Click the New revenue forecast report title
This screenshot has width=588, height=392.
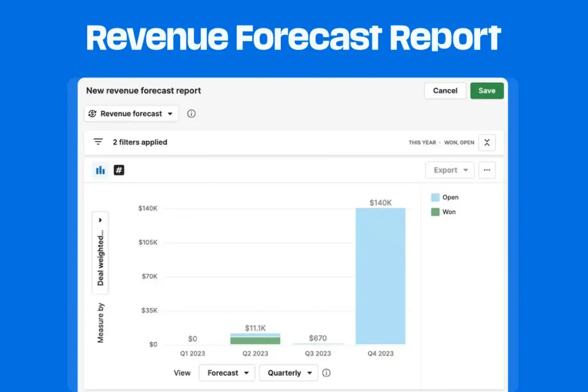pos(144,91)
